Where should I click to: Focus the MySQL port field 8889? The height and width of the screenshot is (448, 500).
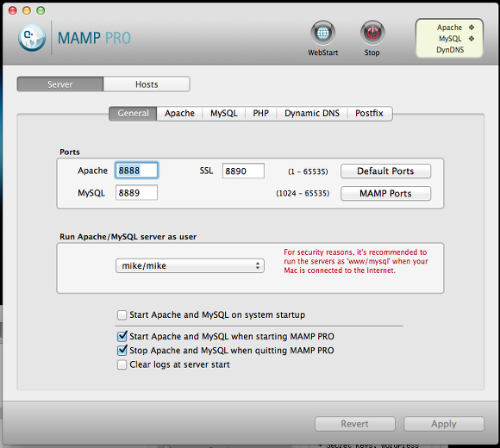tap(136, 193)
